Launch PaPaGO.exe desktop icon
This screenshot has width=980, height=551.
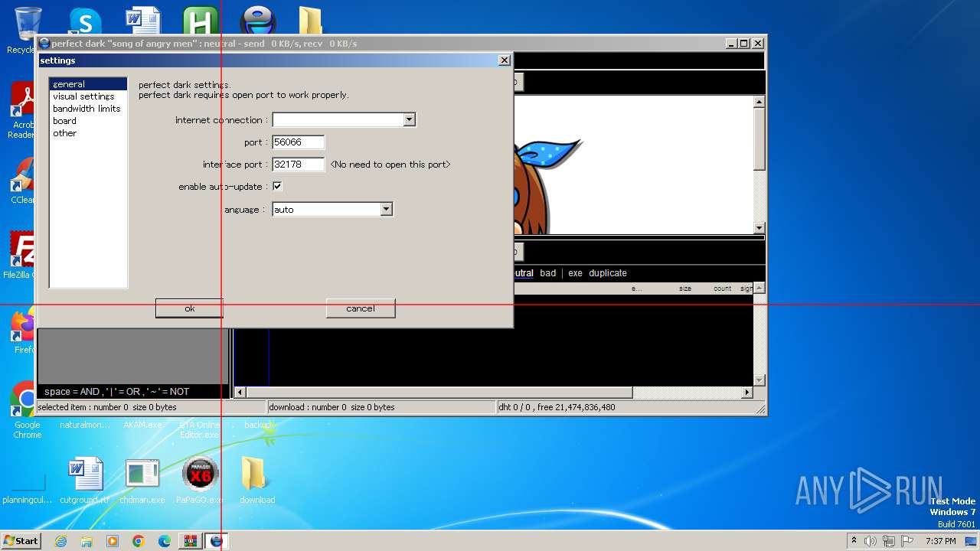(x=200, y=480)
